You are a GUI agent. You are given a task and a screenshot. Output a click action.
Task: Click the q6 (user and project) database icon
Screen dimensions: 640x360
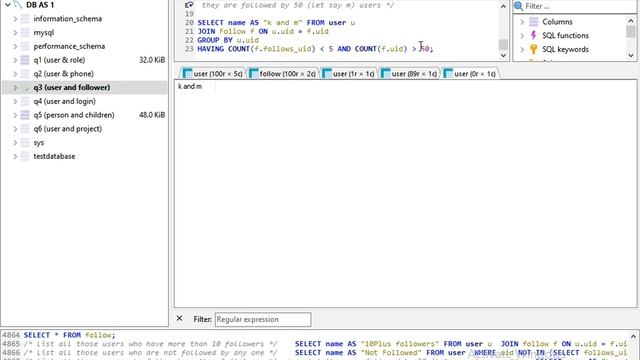25,129
